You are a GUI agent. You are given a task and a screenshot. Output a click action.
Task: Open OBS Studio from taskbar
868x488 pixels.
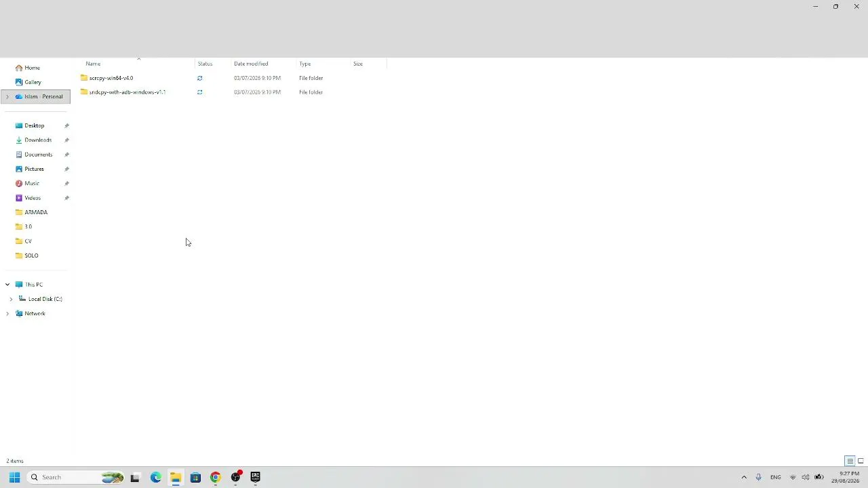point(235,477)
